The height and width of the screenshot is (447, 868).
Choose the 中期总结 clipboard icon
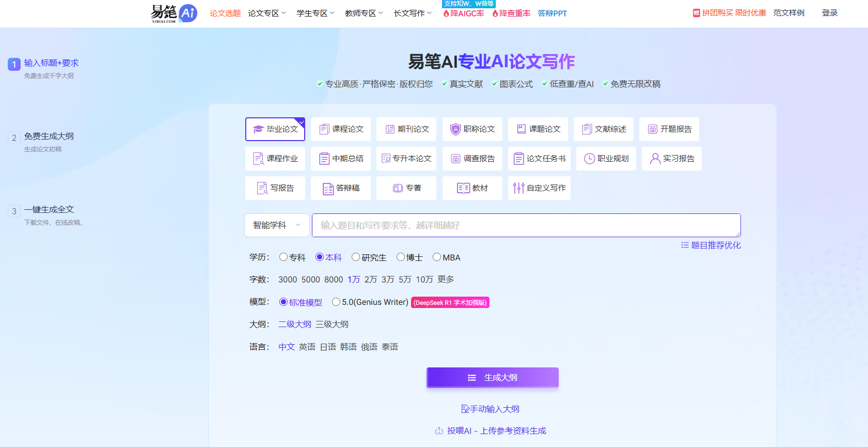point(324,159)
